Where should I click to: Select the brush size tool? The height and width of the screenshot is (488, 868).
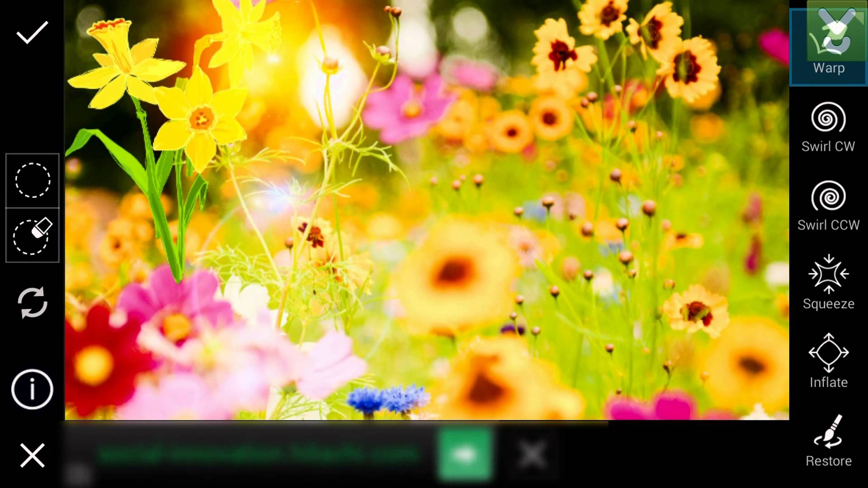33,179
